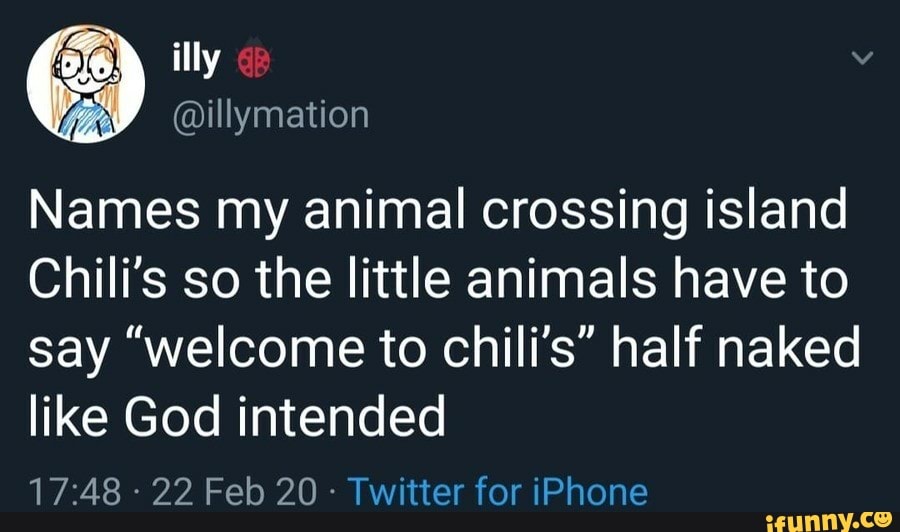Click the 22 Feb 20 date
The width and height of the screenshot is (900, 532).
coord(234,492)
